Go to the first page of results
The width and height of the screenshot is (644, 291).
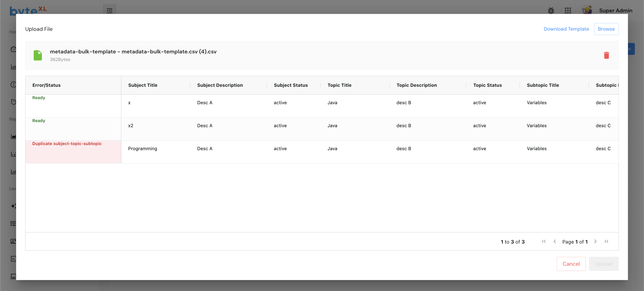coord(544,241)
